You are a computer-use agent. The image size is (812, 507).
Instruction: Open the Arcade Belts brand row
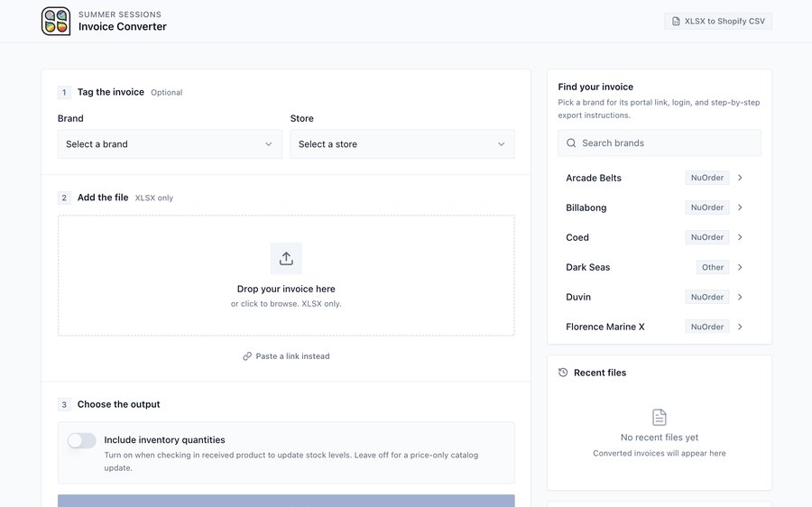(654, 178)
